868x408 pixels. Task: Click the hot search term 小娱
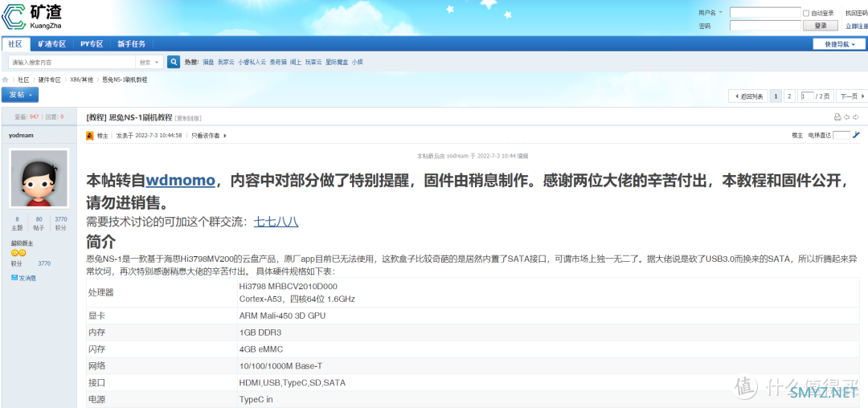click(x=357, y=62)
